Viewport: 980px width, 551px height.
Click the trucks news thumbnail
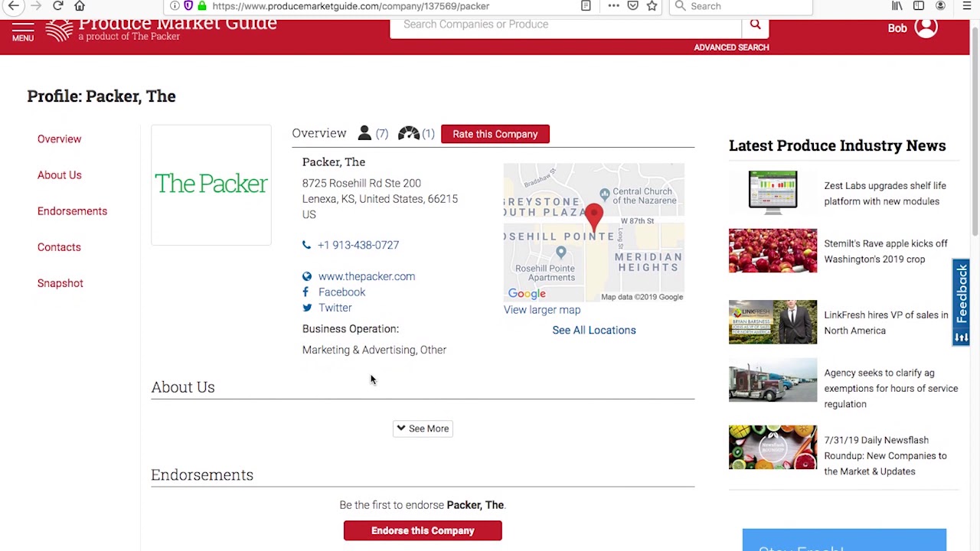pos(773,380)
